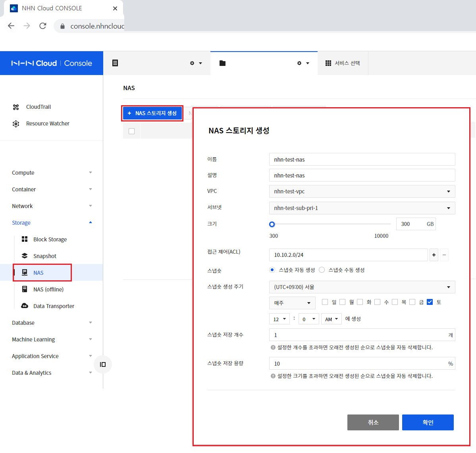Add ACL entry with plus button
The image size is (476, 453).
[x=434, y=255]
